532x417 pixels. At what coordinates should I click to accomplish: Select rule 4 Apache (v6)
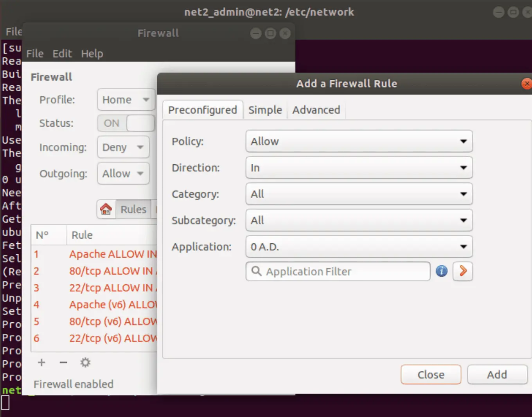click(94, 305)
